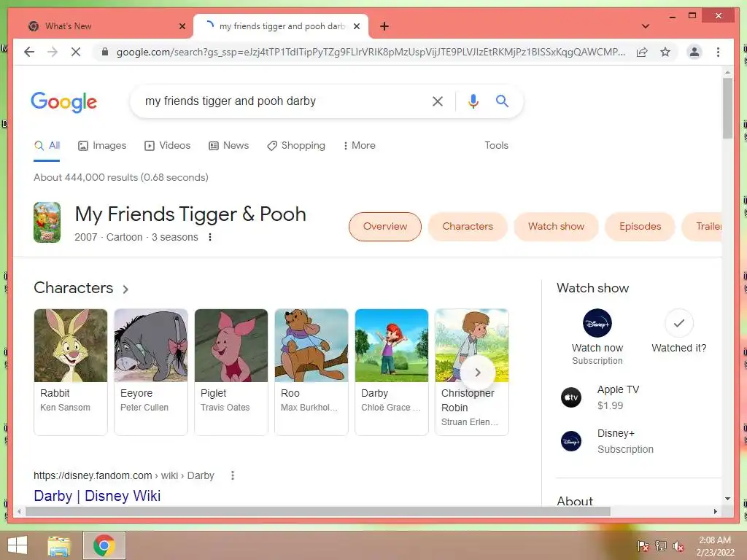Open a new tab with the plus button
Image resolution: width=747 pixels, height=560 pixels.
[x=384, y=26]
